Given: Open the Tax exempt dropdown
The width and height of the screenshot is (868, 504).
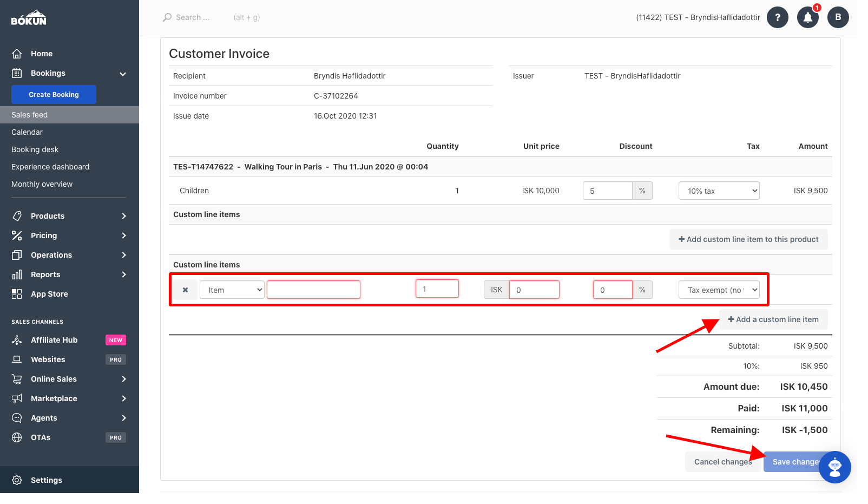Looking at the screenshot, I should pos(719,290).
